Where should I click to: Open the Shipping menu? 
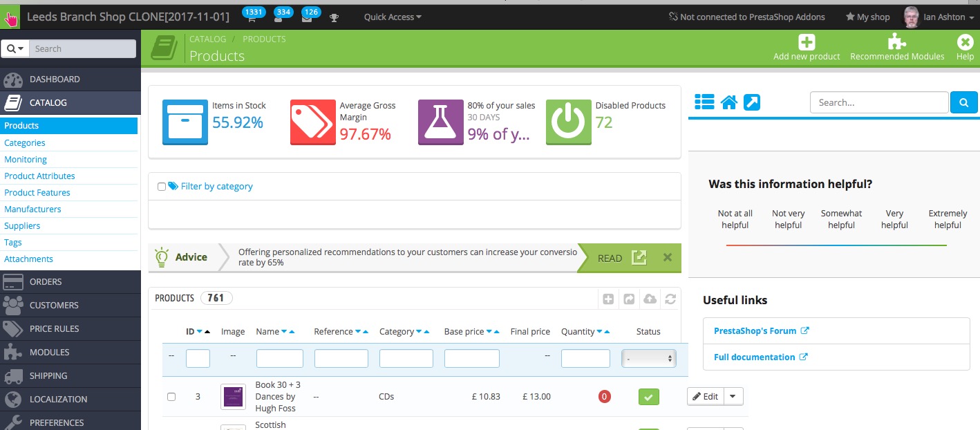(70, 376)
